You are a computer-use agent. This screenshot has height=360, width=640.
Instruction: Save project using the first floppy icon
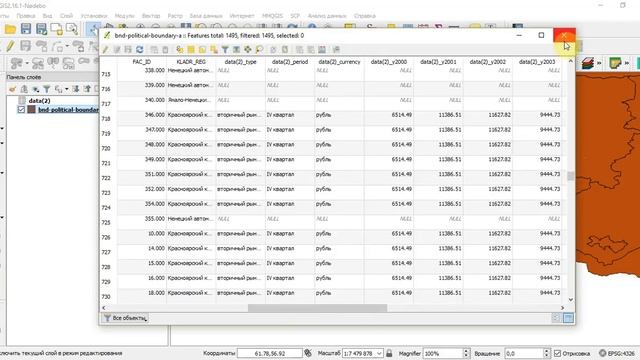pos(26,29)
